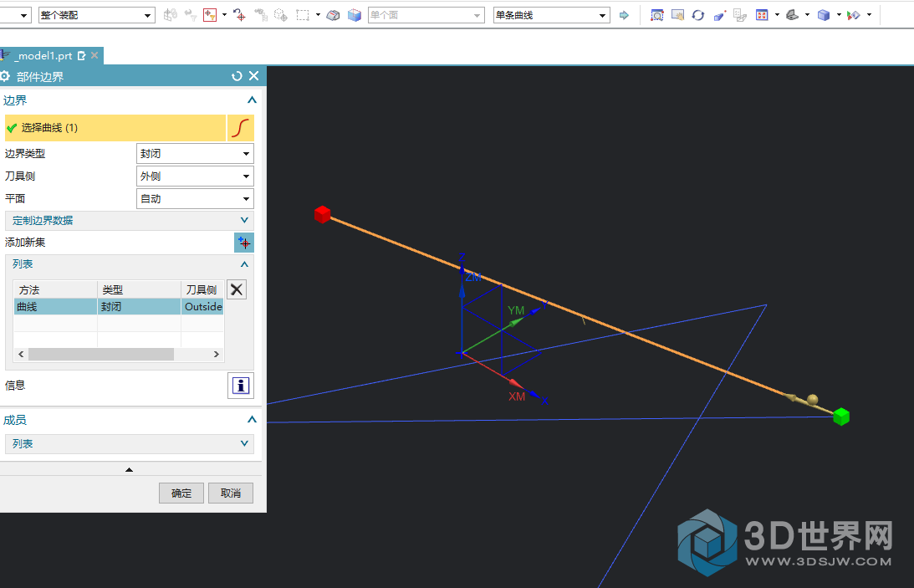
Task: Open the 整个装配 scope dropdown
Action: click(97, 15)
